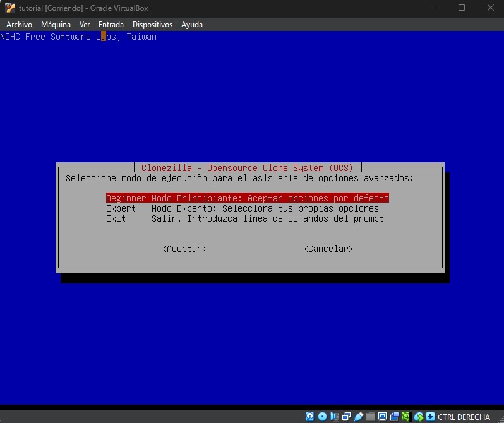The width and height of the screenshot is (504, 423).
Task: Click the CTRL DERECHA host key label
Action: pyautogui.click(x=464, y=417)
